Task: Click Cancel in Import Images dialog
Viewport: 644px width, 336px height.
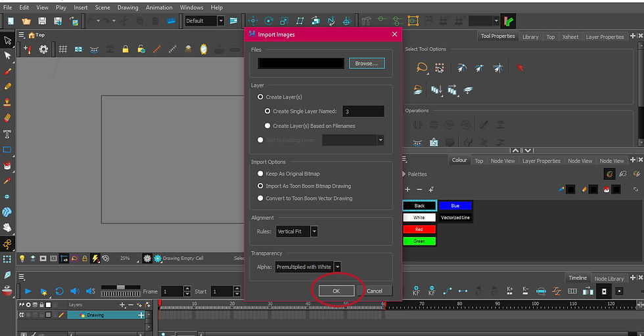Action: coord(375,291)
